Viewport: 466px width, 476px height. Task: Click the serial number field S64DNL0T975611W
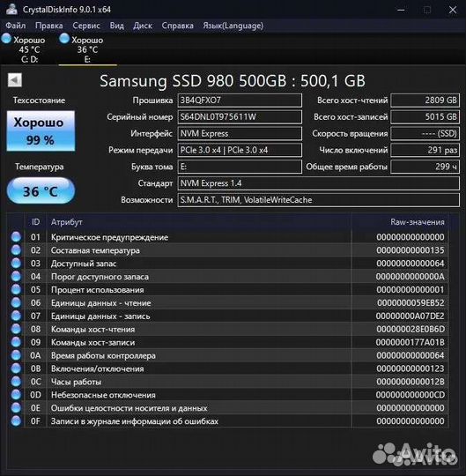point(240,117)
